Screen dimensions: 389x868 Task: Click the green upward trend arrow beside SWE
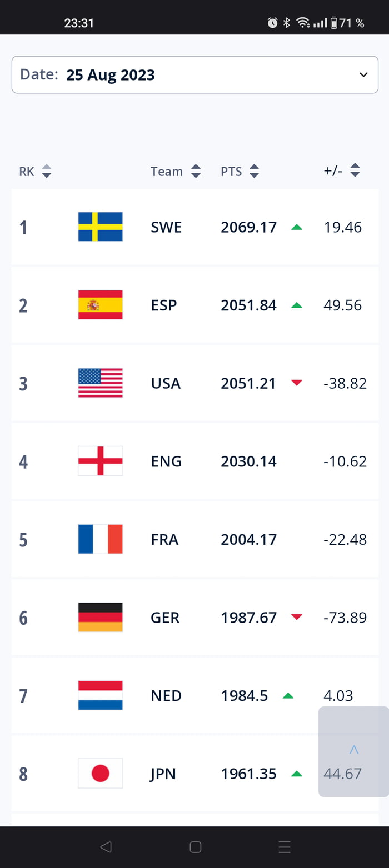coord(298,227)
